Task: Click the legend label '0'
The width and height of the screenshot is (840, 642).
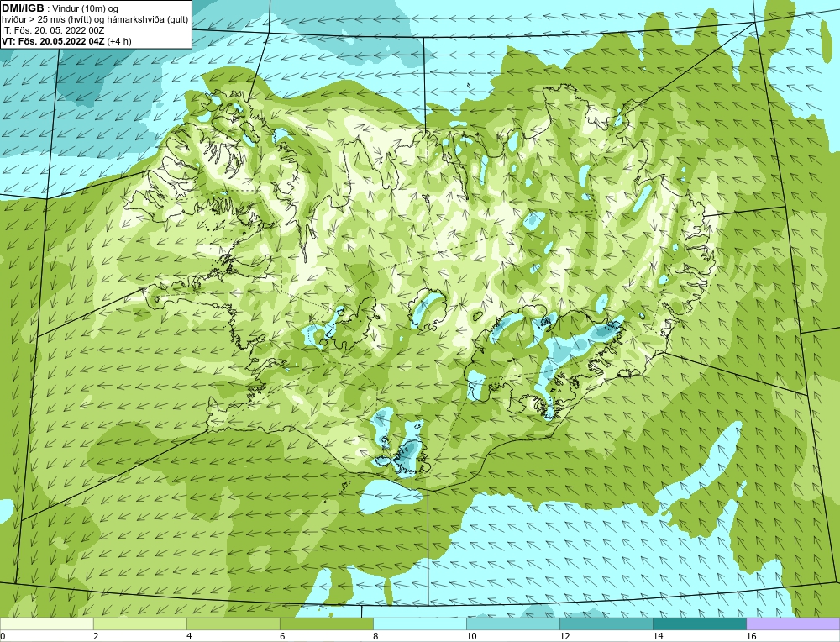Action: coord(3,636)
